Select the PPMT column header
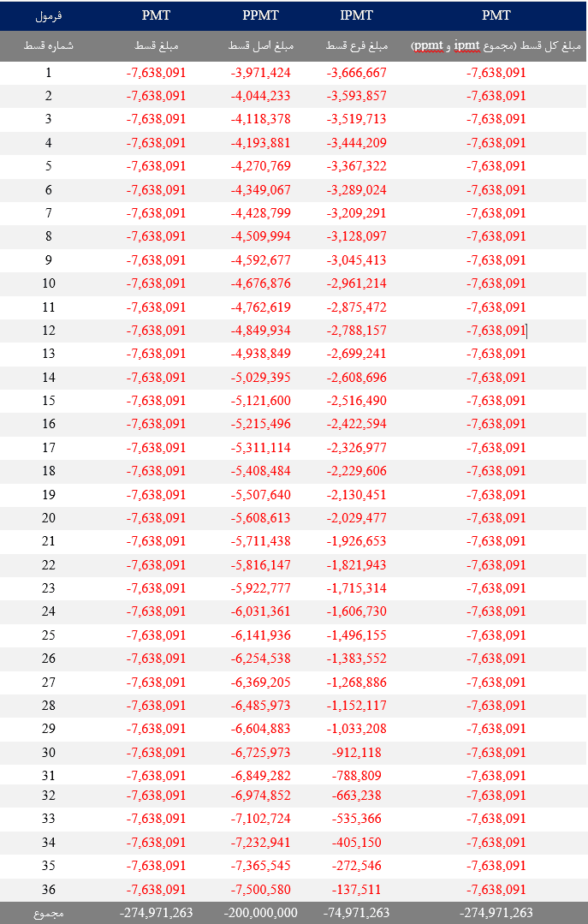 pyautogui.click(x=260, y=15)
